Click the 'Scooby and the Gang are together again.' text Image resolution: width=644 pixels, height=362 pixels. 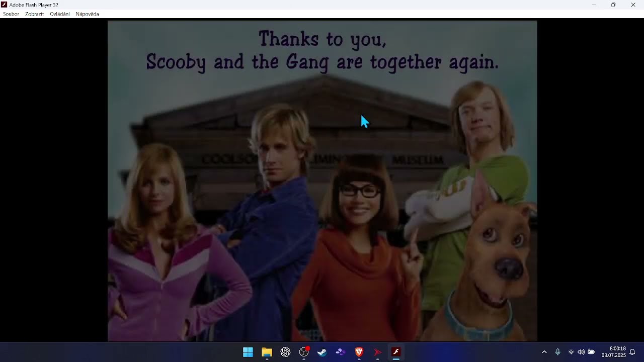322,62
